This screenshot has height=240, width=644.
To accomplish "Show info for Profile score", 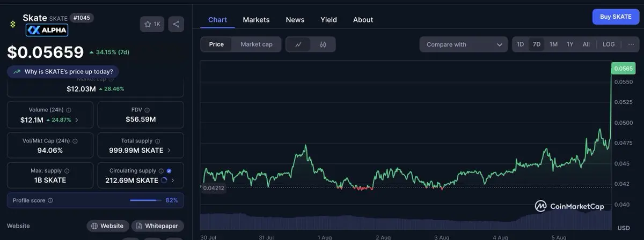I will pos(50,200).
